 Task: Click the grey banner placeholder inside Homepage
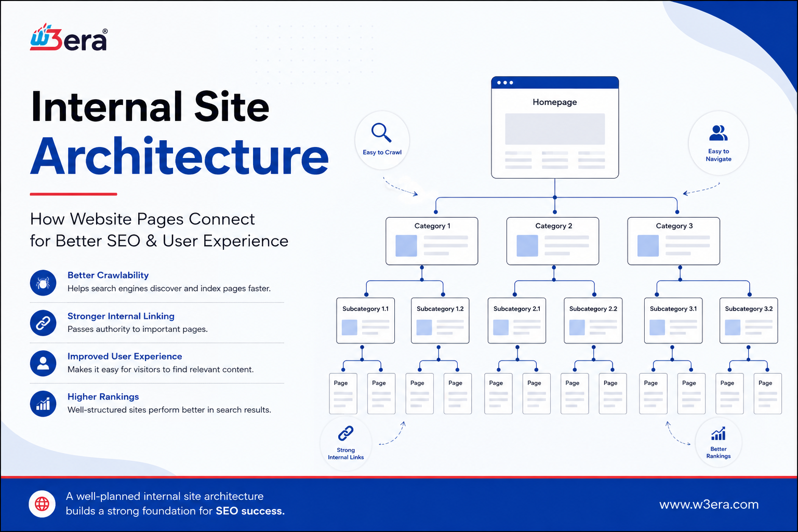[x=555, y=129]
